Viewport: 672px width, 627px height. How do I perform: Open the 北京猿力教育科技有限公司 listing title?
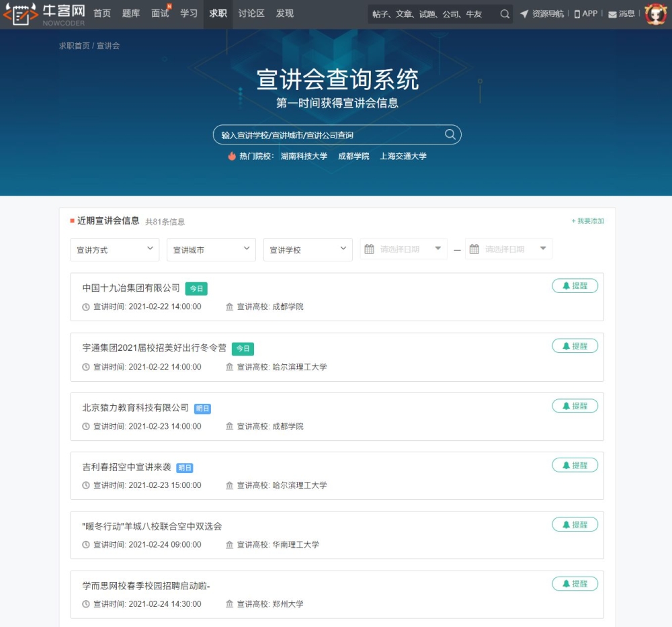[136, 407]
